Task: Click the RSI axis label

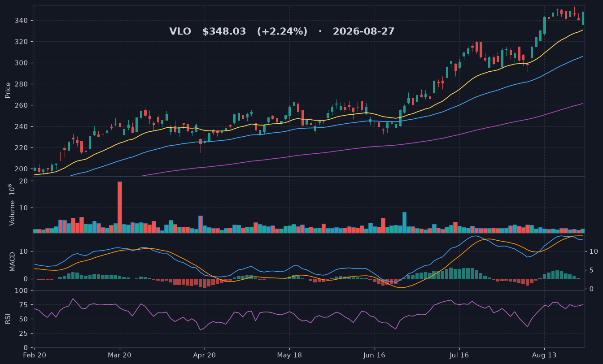Action: 8,319
